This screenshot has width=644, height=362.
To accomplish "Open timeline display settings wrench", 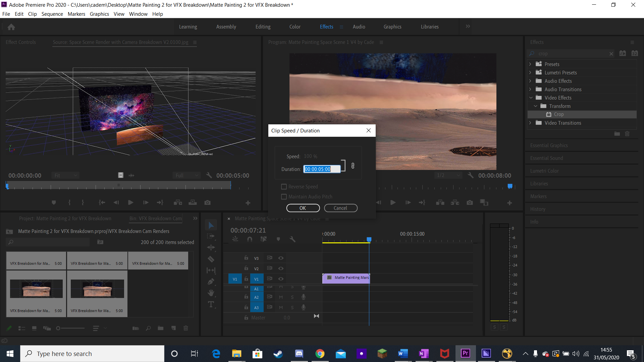I will 292,239.
